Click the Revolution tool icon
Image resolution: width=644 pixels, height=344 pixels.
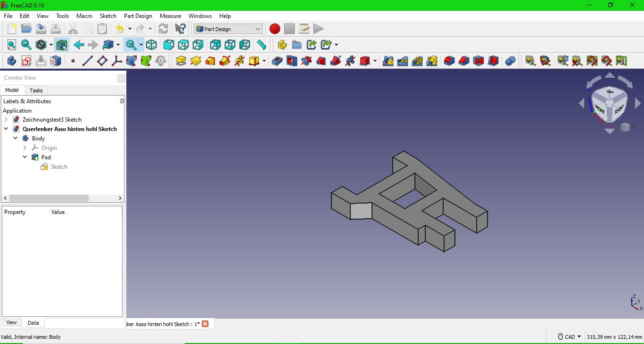click(x=196, y=61)
